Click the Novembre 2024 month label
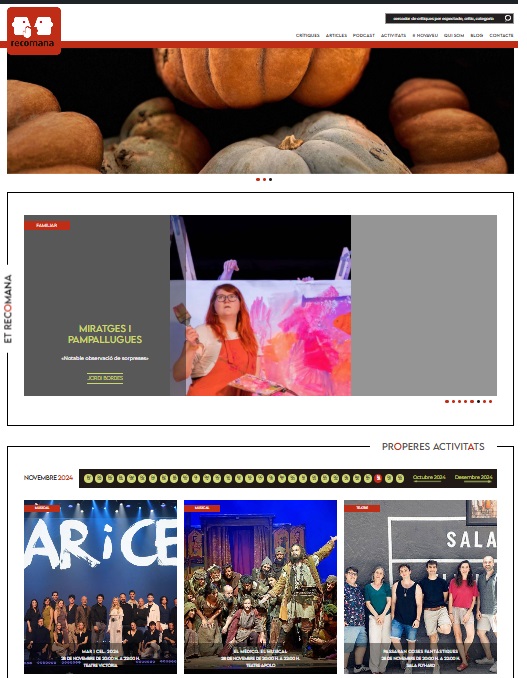527x678 pixels. pyautogui.click(x=48, y=478)
